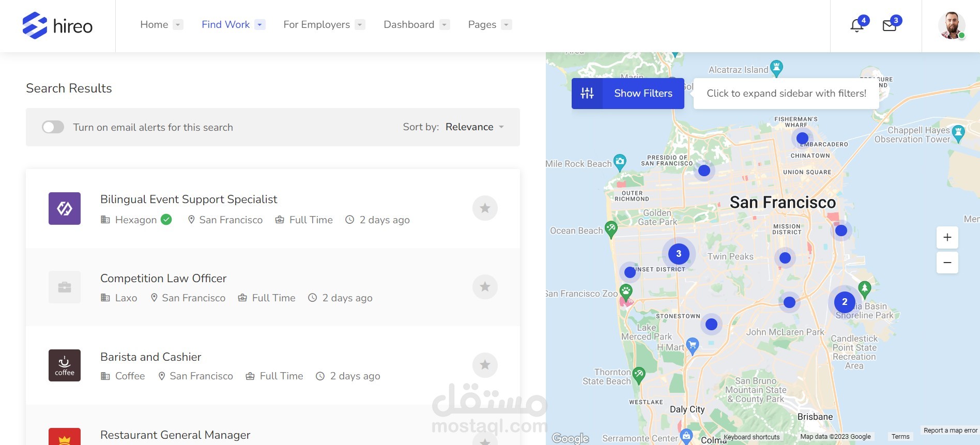
Task: Open the Bilingual Event Support Specialist listing
Action: click(189, 200)
